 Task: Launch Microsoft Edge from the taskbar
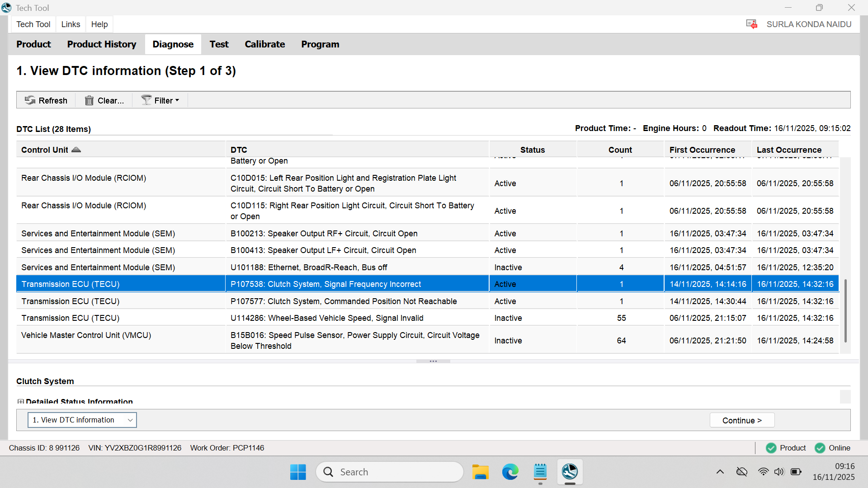(x=510, y=472)
